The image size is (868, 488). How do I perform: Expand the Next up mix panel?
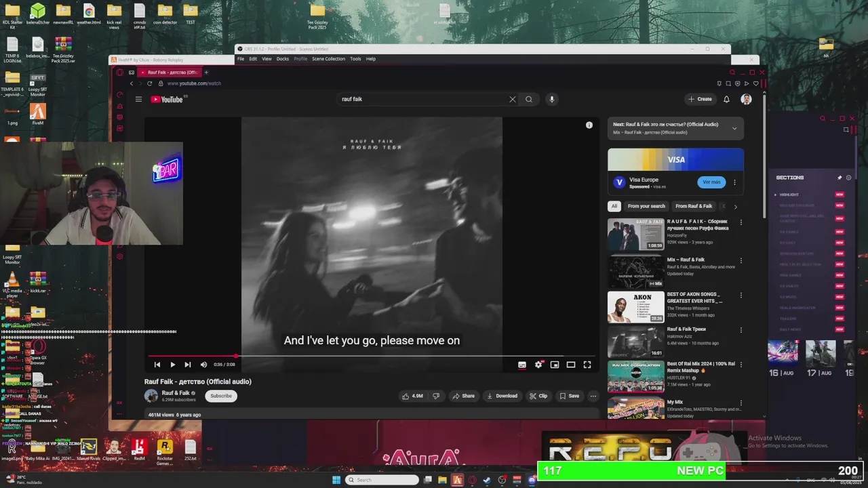734,128
